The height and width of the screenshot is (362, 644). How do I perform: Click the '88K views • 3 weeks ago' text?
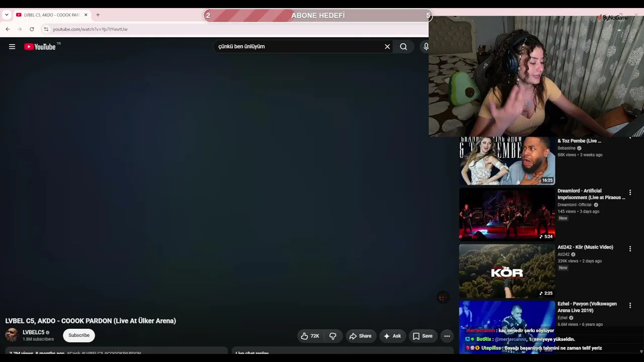click(580, 155)
